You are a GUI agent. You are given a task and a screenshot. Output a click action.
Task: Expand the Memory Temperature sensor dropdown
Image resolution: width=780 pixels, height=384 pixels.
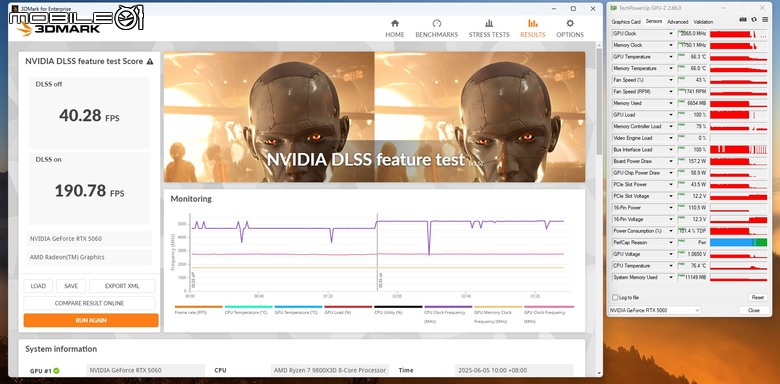(x=671, y=69)
